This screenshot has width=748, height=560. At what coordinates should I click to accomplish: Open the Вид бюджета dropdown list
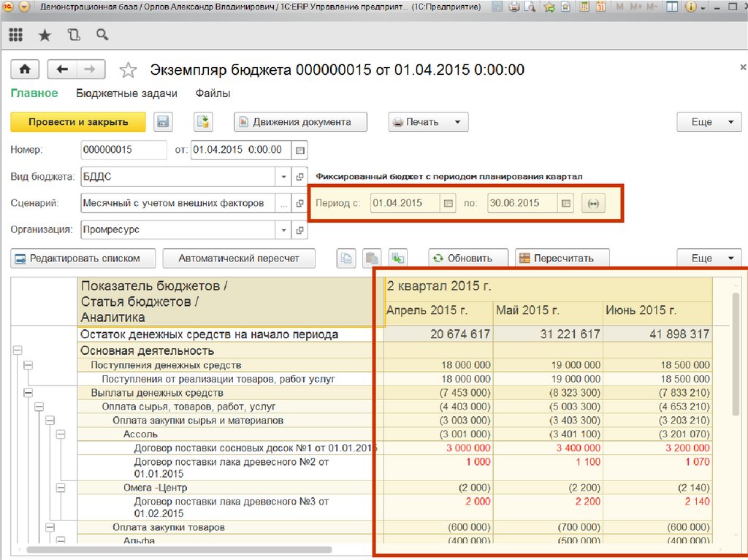[x=284, y=177]
